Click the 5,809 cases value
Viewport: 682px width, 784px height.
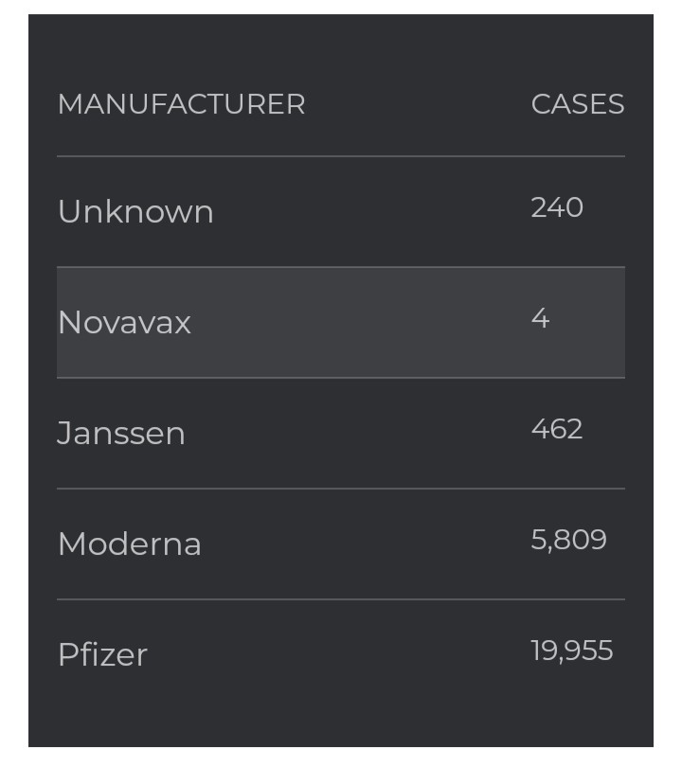coord(568,540)
